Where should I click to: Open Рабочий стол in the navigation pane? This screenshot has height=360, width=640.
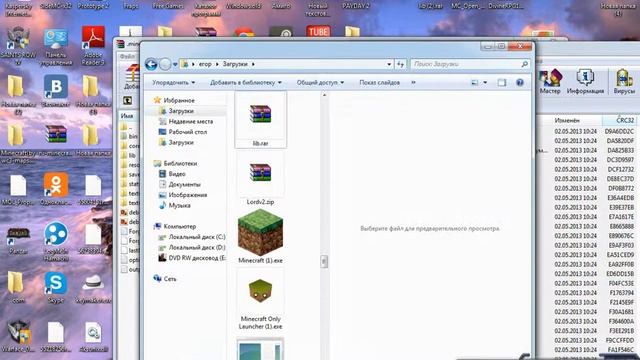point(187,132)
